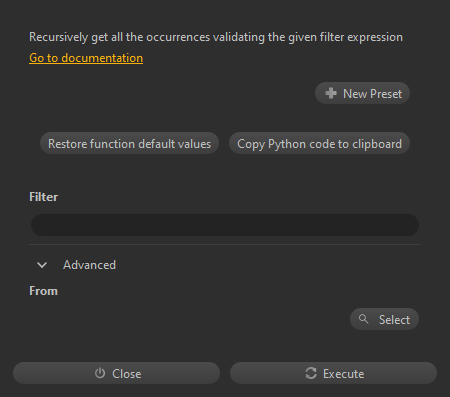Choose Select for the From parameter
450x397 pixels.
click(x=384, y=319)
